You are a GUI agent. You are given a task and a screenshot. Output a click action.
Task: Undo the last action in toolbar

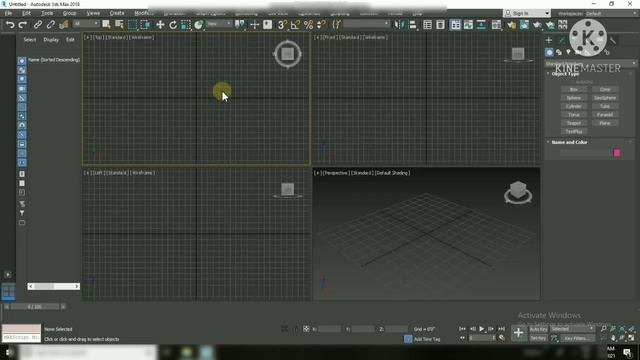coord(10,25)
